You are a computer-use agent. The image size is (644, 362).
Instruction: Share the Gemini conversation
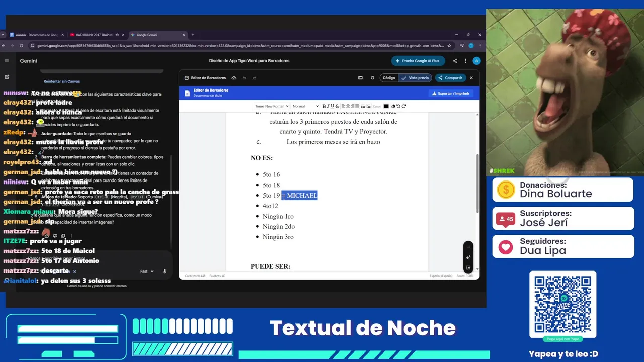point(455,61)
